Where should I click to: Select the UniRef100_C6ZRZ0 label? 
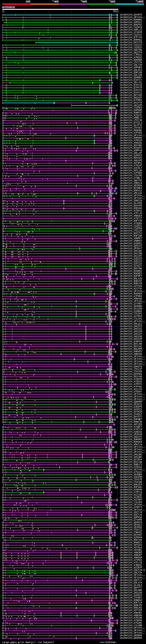[x=131, y=47]
